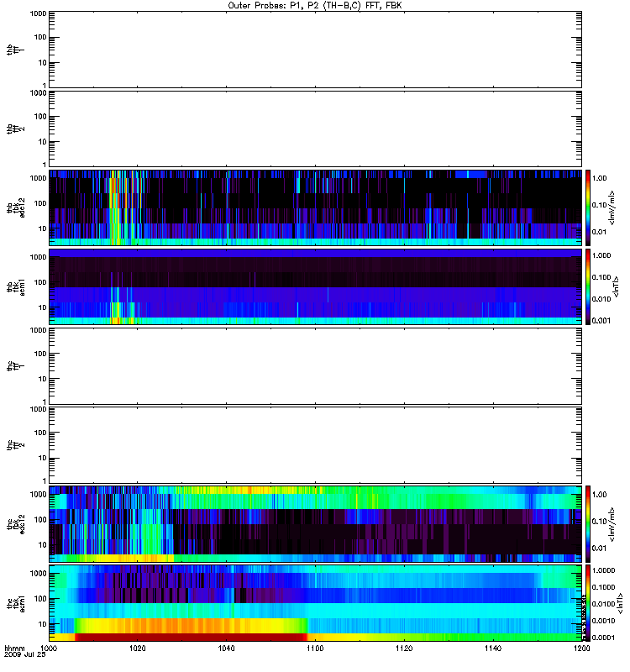
Task: Click the "2009 Jul 25" date label
Action: pos(25,655)
